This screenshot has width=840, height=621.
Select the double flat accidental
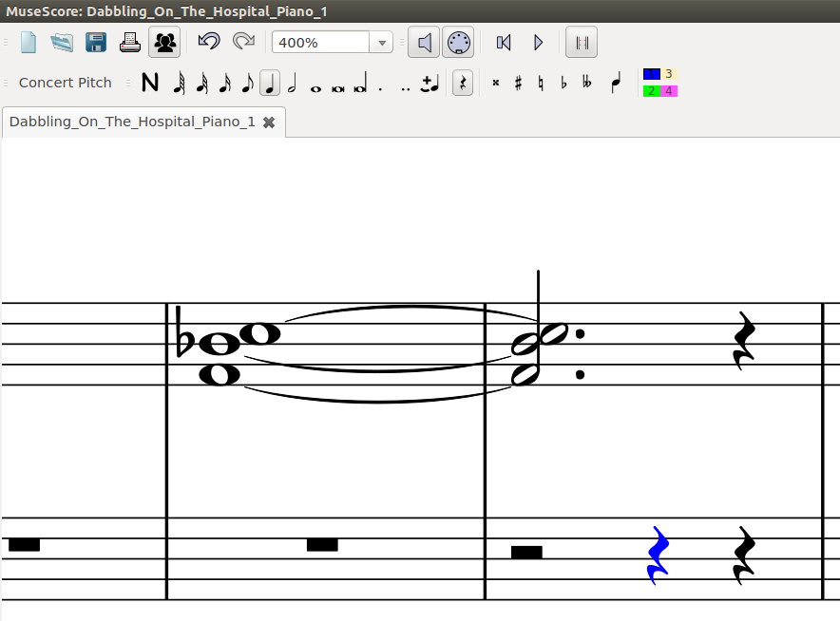587,84
